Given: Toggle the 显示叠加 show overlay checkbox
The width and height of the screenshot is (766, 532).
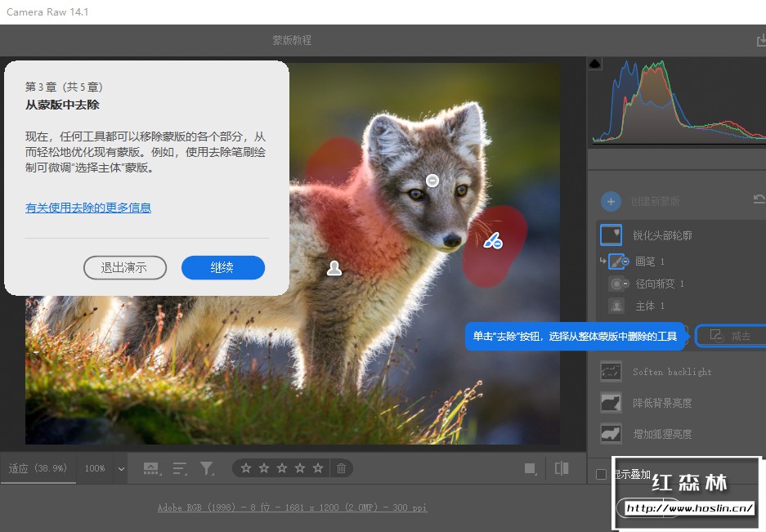Looking at the screenshot, I should pyautogui.click(x=602, y=474).
